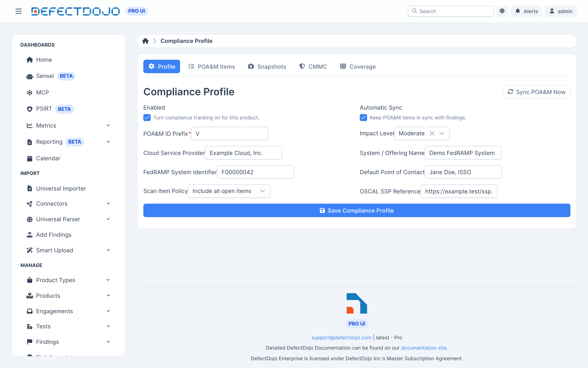This screenshot has width=588, height=368.
Task: Open the MCP page icon
Action: [x=30, y=92]
